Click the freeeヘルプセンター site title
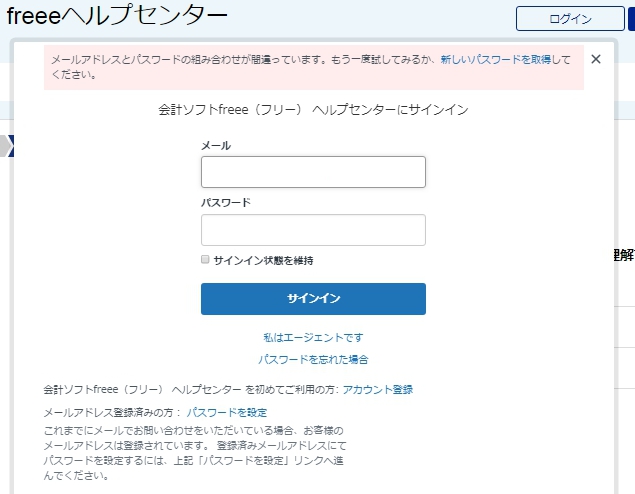Image resolution: width=635 pixels, height=494 pixels. coord(117,17)
